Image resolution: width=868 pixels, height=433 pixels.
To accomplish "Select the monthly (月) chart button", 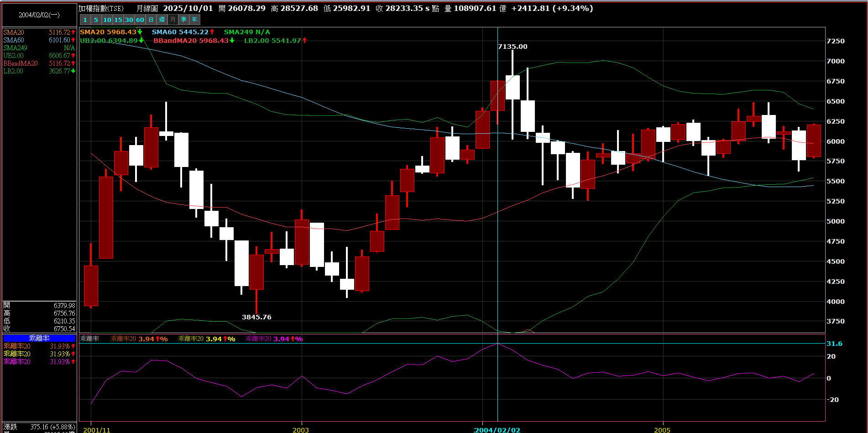I will [x=173, y=20].
